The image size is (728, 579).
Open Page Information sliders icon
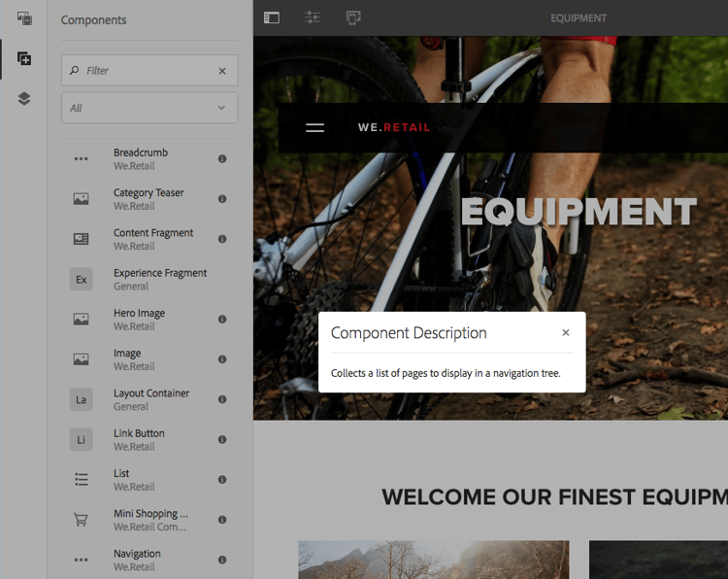[313, 17]
